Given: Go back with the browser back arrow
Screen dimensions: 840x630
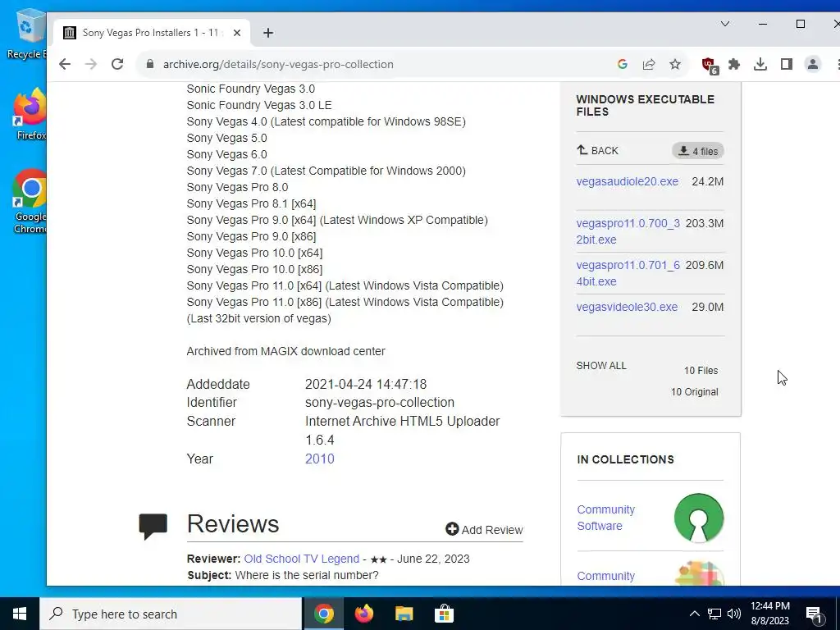Looking at the screenshot, I should (x=65, y=64).
